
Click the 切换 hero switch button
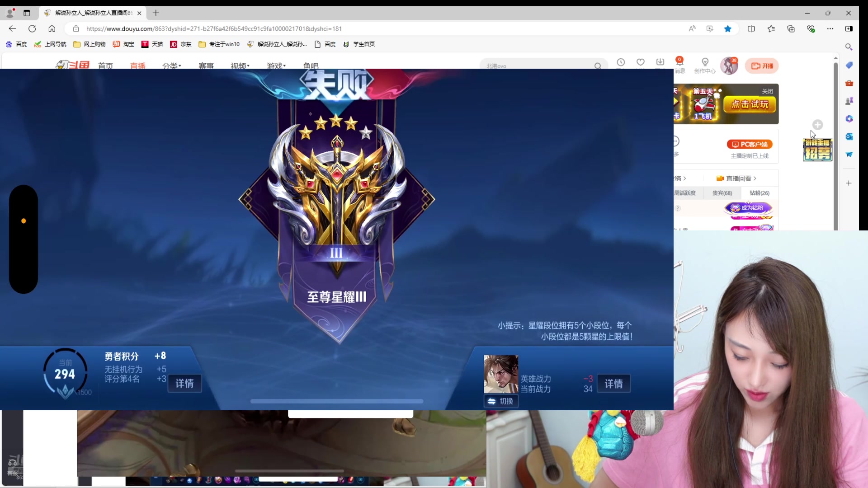501,401
